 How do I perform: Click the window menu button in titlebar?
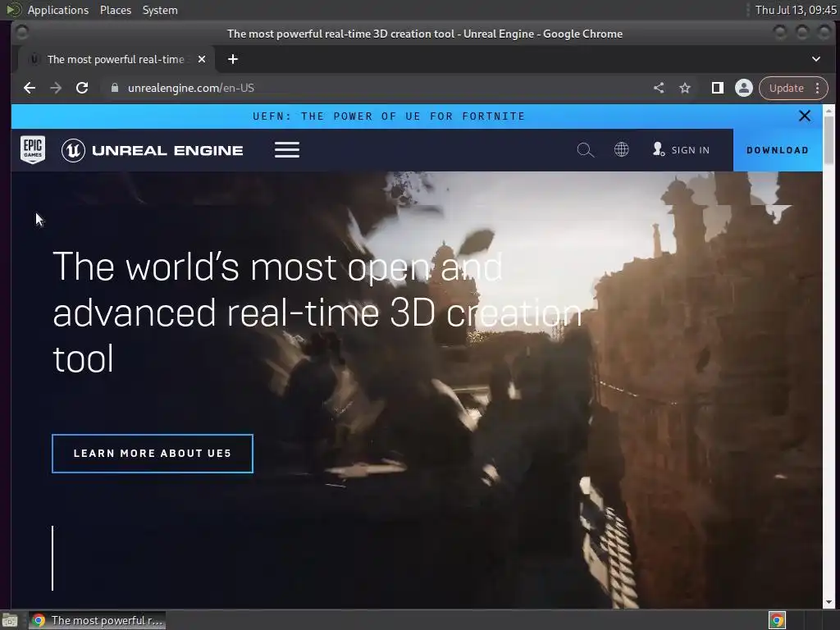(x=22, y=33)
